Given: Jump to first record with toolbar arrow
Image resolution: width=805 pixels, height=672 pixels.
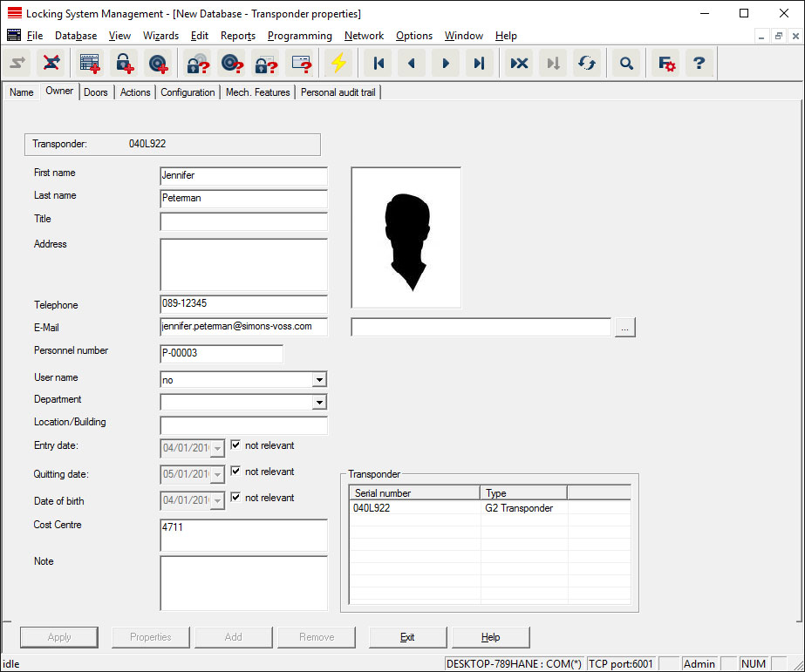Looking at the screenshot, I should point(379,64).
